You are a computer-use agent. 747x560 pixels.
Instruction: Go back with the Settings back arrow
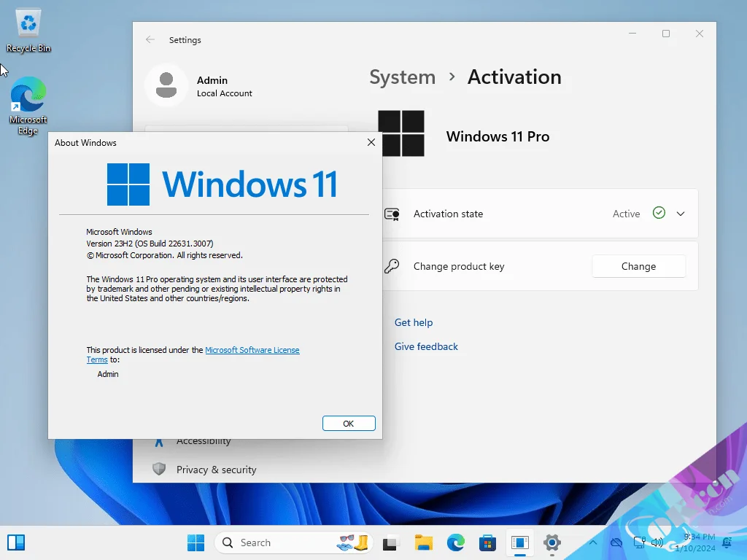pyautogui.click(x=150, y=39)
